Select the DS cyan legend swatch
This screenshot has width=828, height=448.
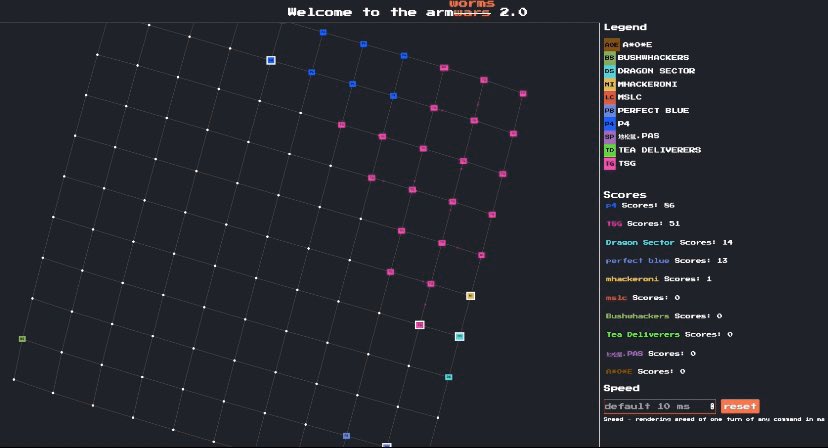click(x=610, y=70)
